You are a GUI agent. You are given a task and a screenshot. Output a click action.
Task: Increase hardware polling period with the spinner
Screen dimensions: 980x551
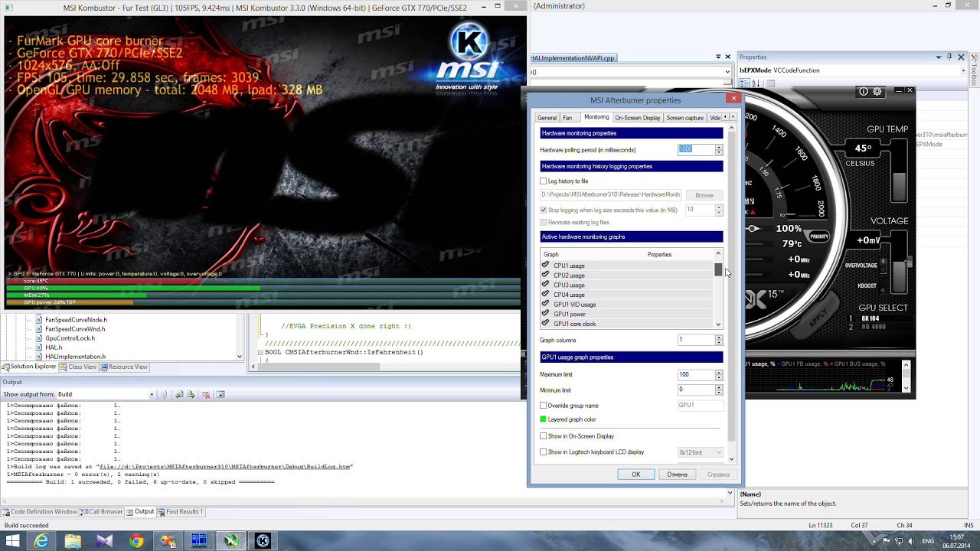pos(719,147)
